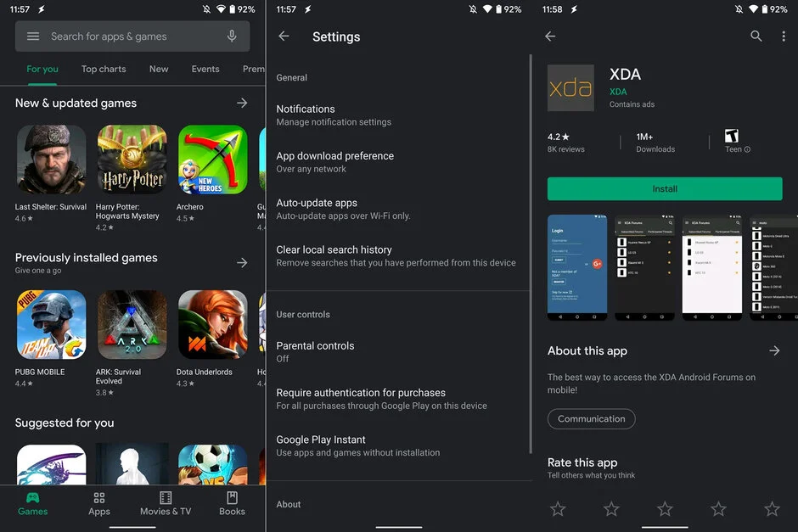Go back from the Settings screen
This screenshot has width=798, height=532.
(284, 36)
